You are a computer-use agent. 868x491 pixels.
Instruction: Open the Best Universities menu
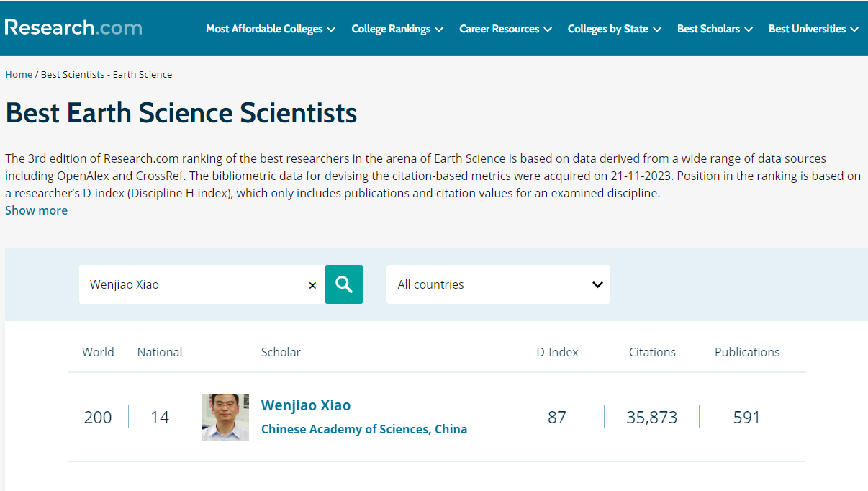coord(813,29)
